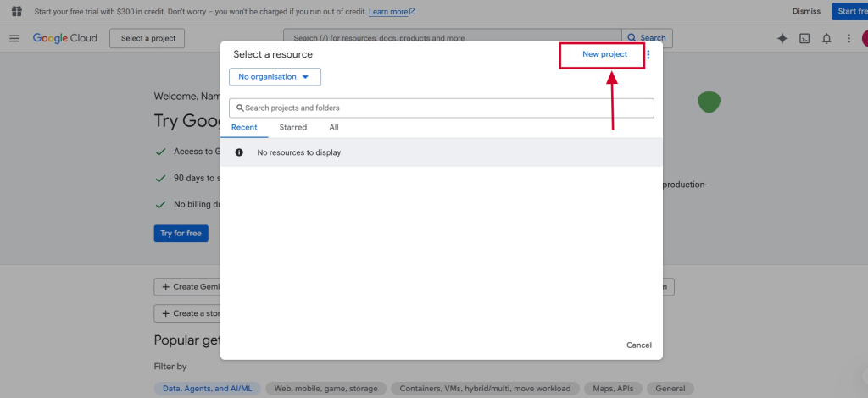Select the General filter chip
868x398 pixels.
[670, 389]
